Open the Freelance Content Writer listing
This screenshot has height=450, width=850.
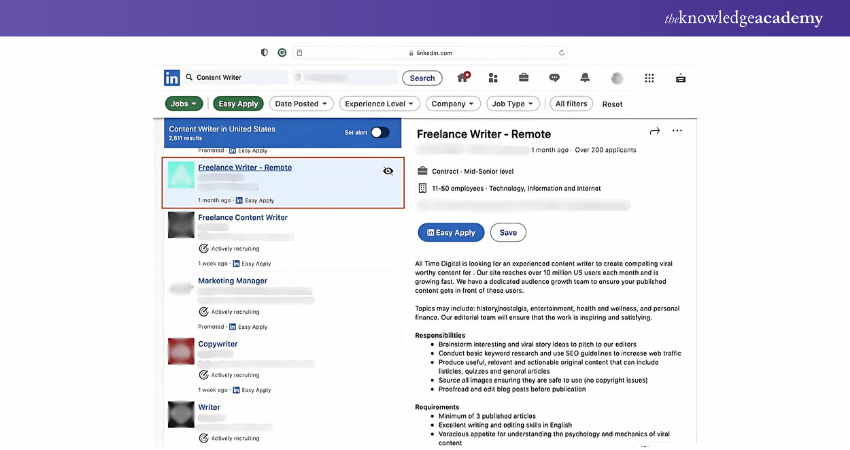[243, 217]
